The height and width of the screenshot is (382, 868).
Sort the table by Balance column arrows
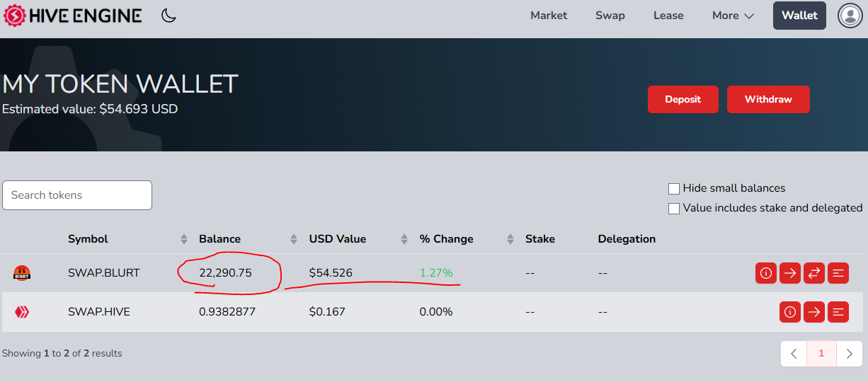click(294, 239)
